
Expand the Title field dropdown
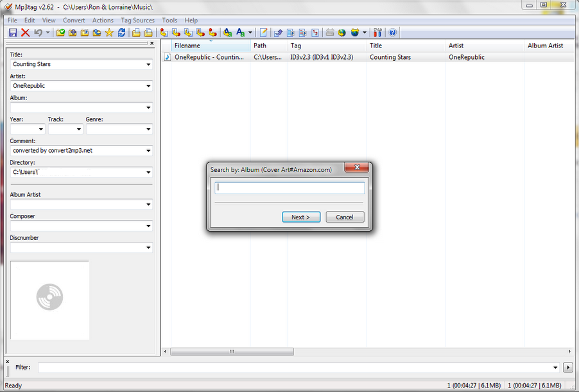pos(148,64)
